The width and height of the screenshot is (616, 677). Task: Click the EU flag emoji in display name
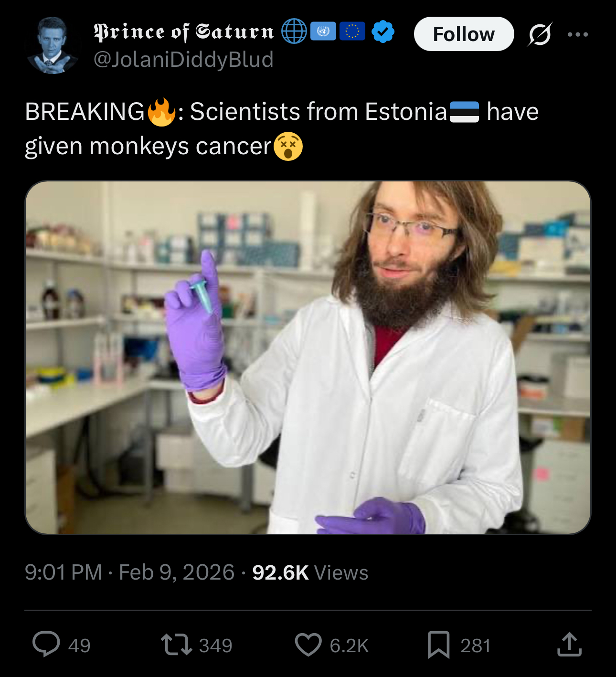(x=352, y=31)
